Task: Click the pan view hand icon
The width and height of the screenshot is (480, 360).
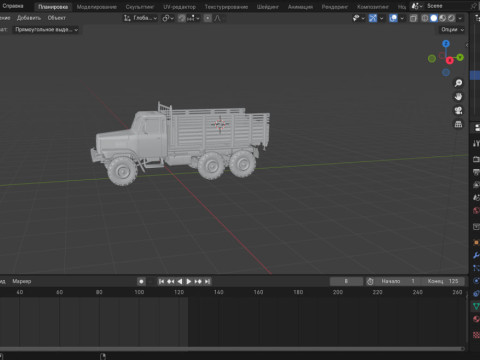Action: point(458,97)
